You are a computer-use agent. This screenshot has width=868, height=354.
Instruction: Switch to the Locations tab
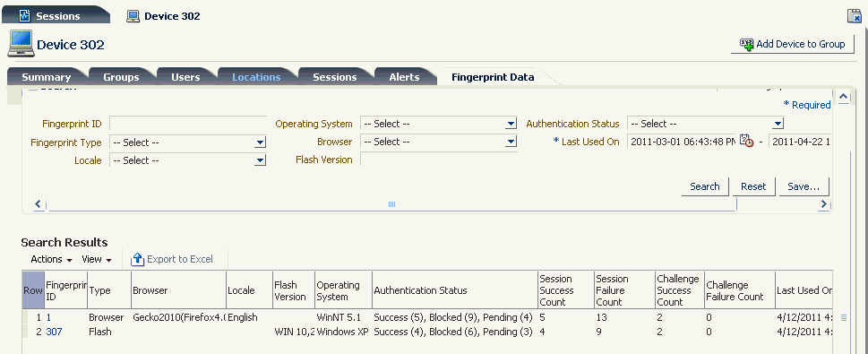point(256,77)
